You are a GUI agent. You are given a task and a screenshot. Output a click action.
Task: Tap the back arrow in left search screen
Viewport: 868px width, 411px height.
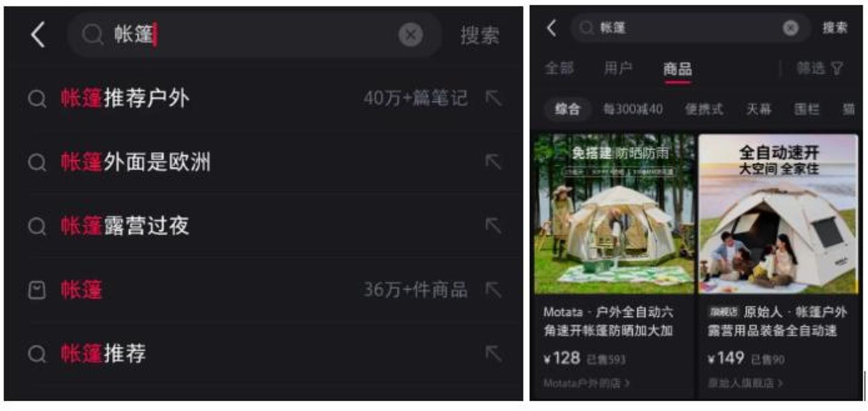[38, 35]
